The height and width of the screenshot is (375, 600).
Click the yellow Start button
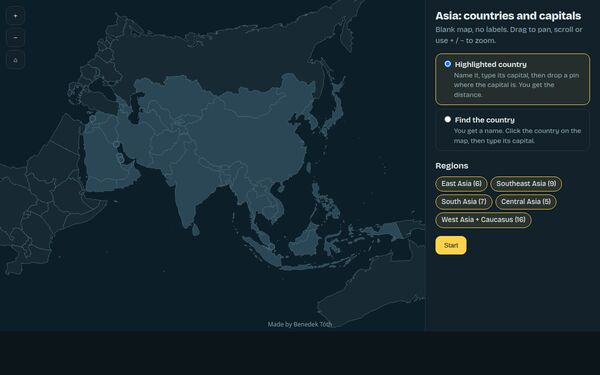coord(451,245)
